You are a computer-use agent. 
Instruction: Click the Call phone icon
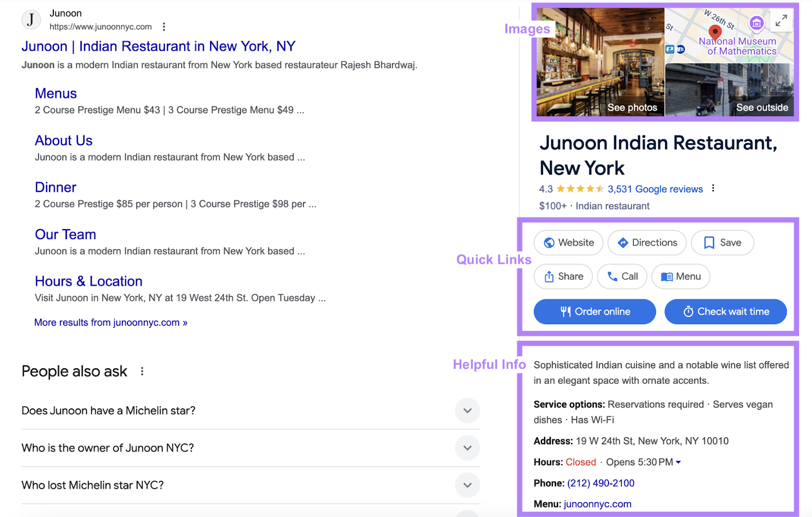pos(613,277)
